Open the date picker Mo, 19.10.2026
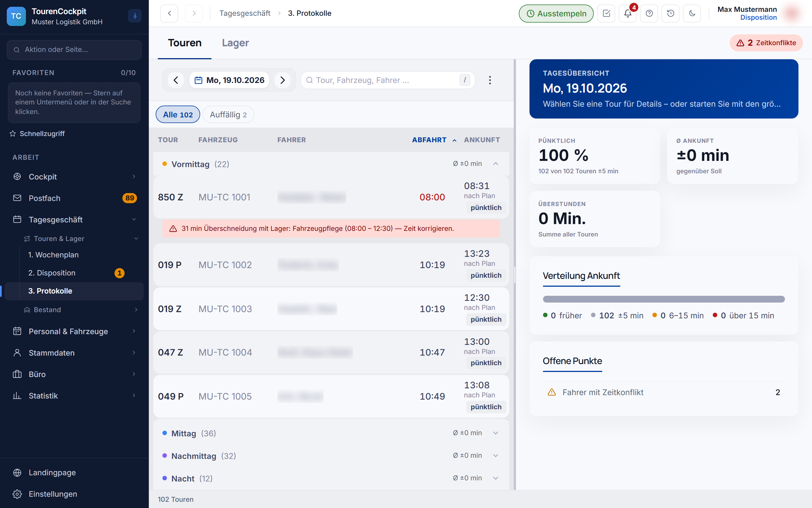This screenshot has width=812, height=508. [230, 80]
